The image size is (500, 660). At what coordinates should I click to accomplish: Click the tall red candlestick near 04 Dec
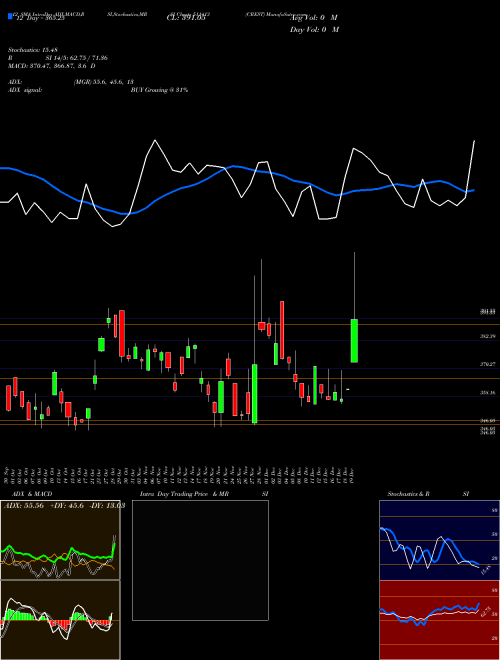[x=282, y=330]
